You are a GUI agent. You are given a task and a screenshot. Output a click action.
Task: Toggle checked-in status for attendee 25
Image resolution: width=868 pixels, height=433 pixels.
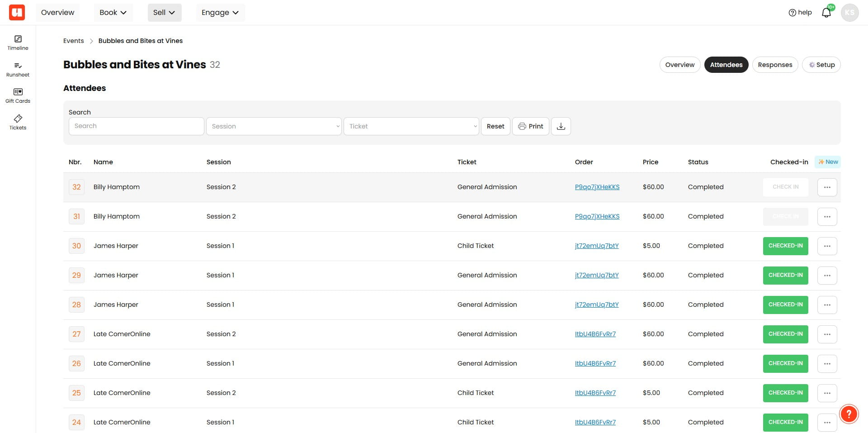[x=785, y=393]
